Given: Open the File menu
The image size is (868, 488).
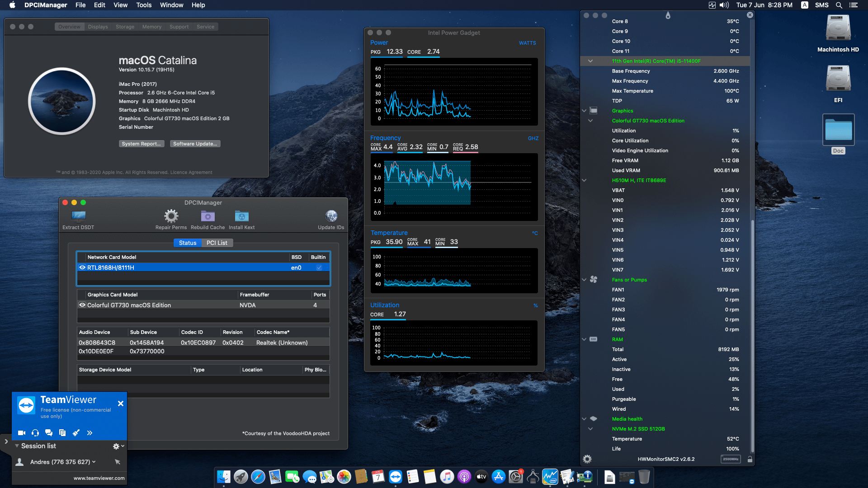Looking at the screenshot, I should click(x=80, y=5).
